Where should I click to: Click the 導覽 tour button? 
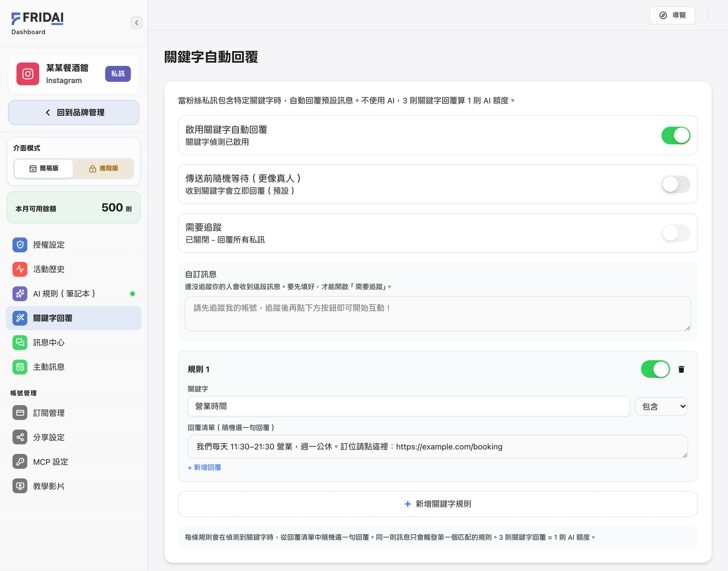coord(672,15)
